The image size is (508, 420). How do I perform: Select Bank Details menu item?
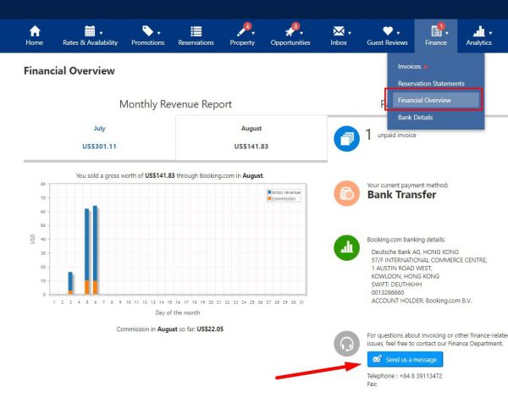(416, 118)
